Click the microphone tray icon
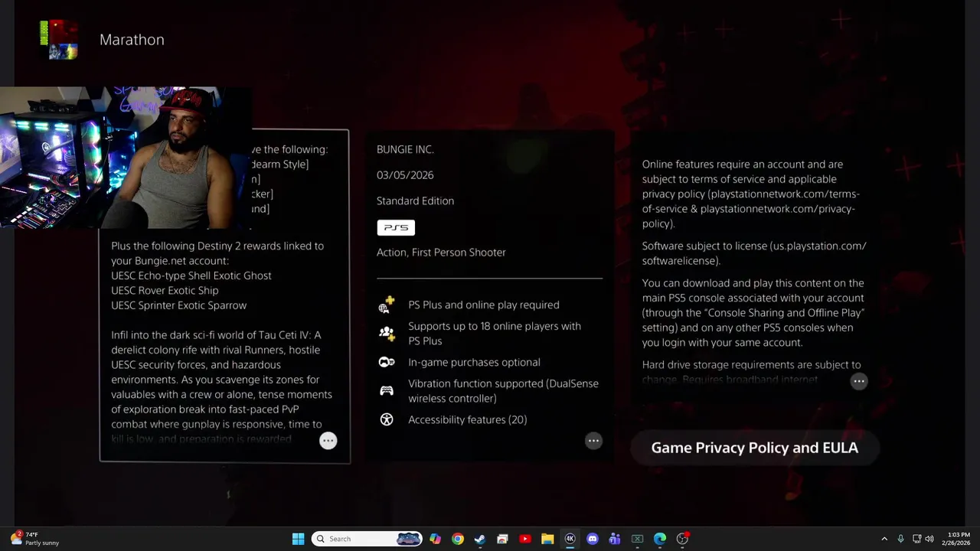 click(x=900, y=539)
